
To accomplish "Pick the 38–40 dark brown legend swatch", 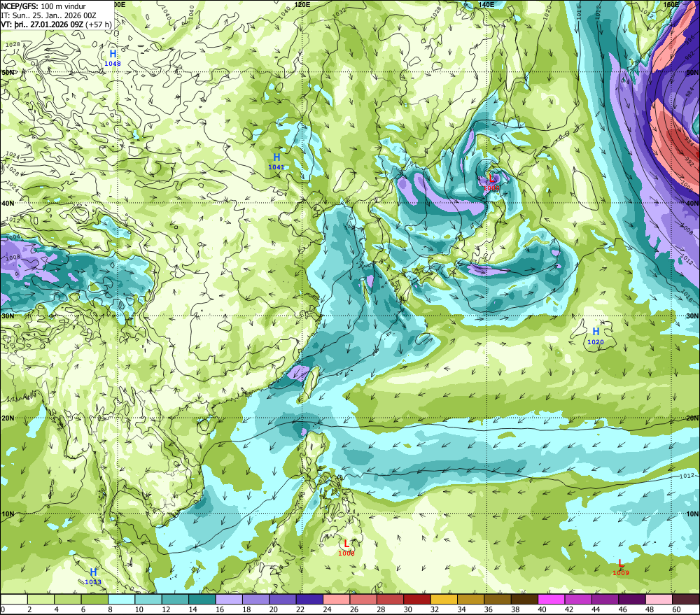I will pyautogui.click(x=524, y=599).
